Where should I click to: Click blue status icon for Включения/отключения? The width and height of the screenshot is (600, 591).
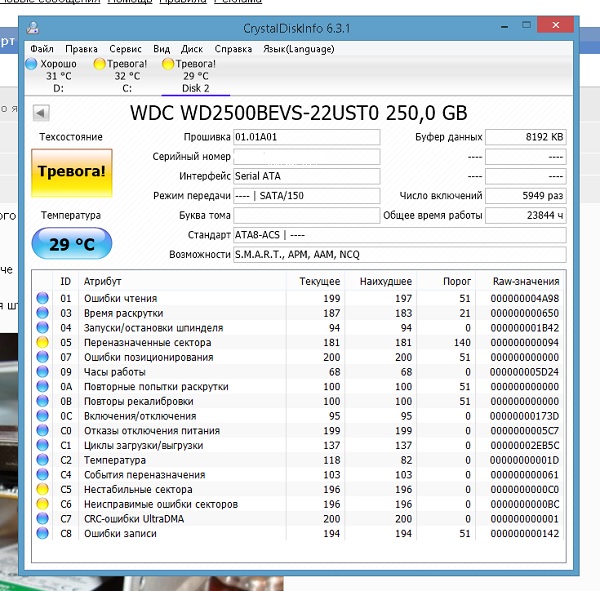tap(42, 416)
